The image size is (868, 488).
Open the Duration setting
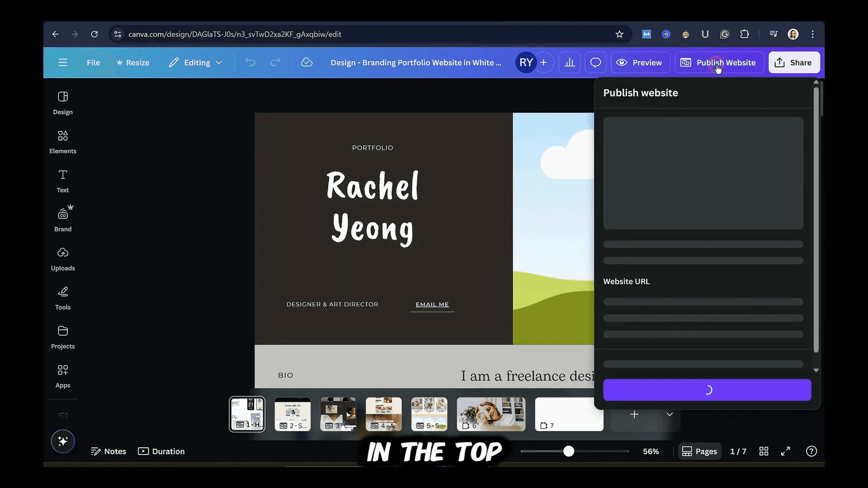click(162, 451)
